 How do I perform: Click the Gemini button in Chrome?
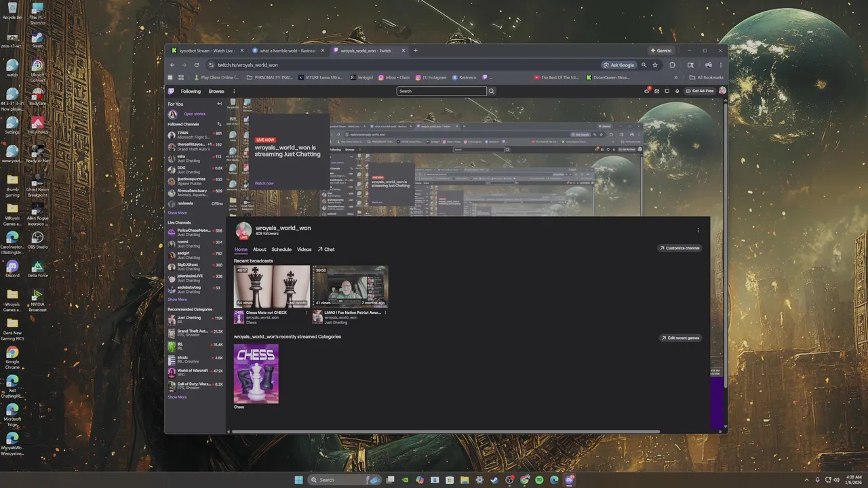pos(660,50)
